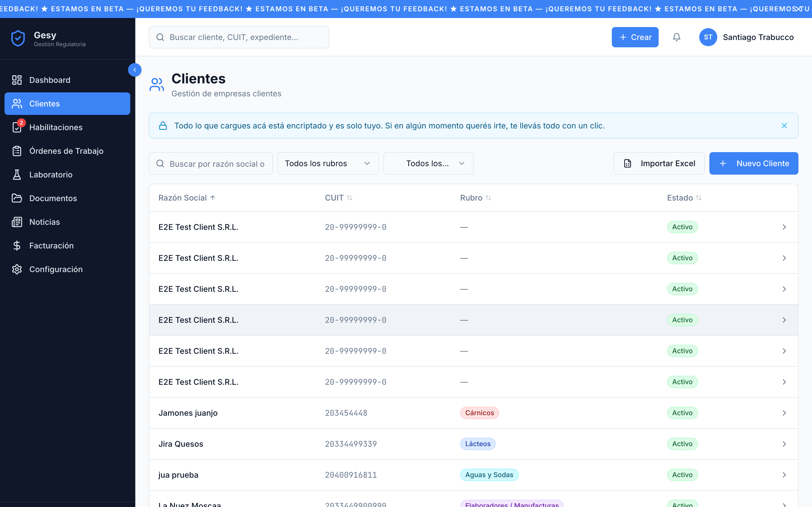Dismiss the encrypted data info banner

coord(784,126)
